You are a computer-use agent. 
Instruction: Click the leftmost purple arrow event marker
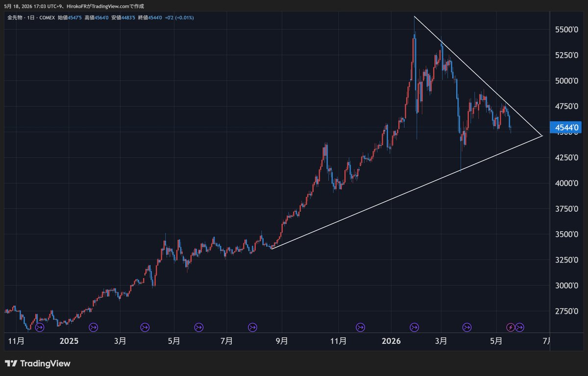40,327
